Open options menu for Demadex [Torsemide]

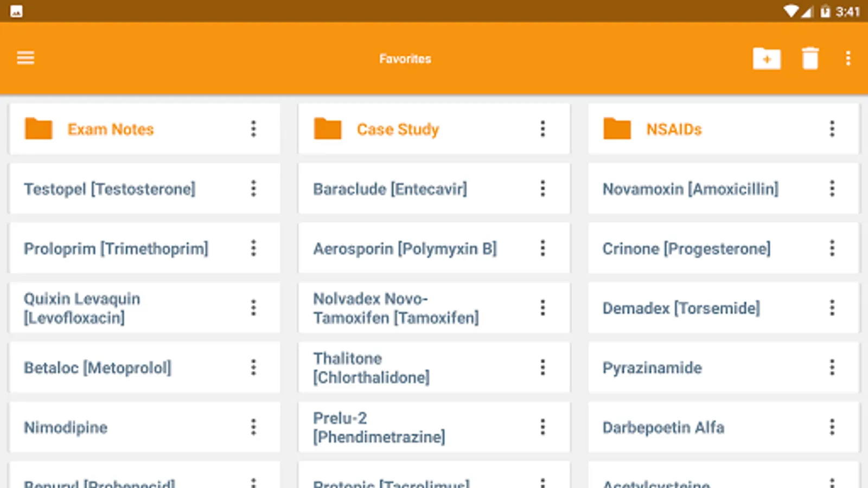[832, 308]
